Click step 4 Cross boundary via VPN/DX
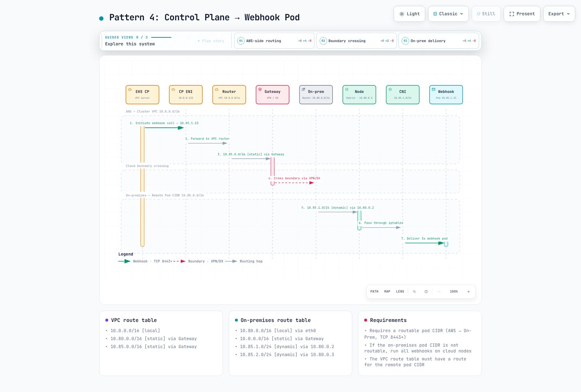581x392 pixels. tap(294, 178)
